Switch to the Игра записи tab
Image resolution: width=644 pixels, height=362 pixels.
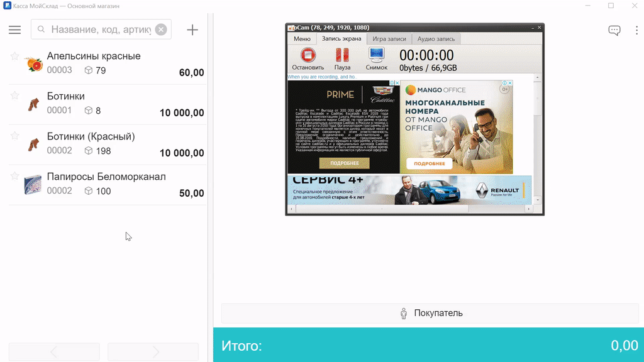pos(389,38)
